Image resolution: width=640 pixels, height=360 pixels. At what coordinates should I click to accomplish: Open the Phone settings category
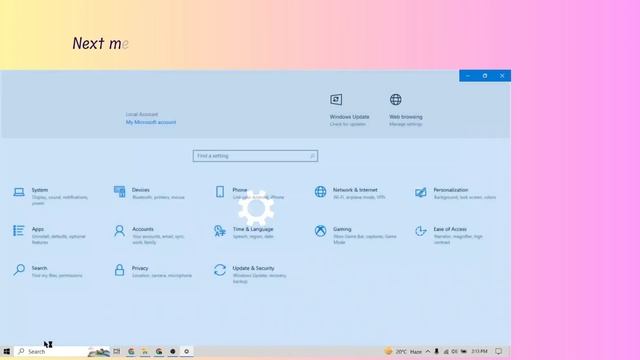250,193
